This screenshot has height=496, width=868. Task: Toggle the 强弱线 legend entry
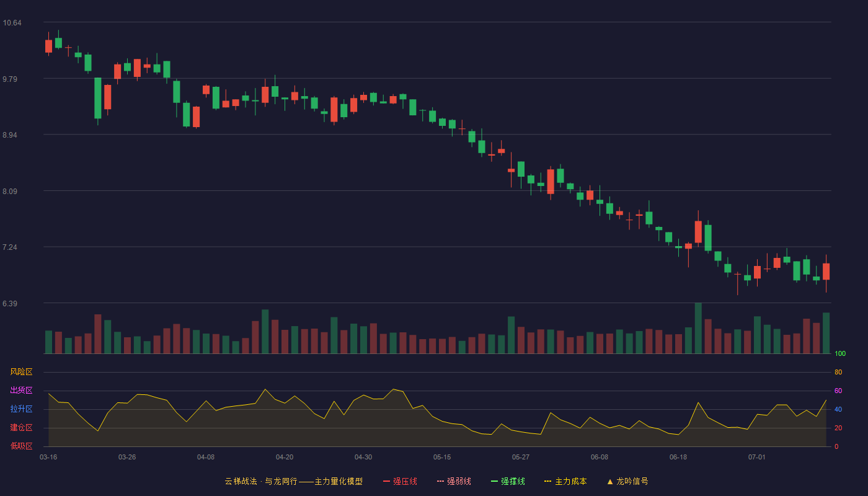click(454, 481)
